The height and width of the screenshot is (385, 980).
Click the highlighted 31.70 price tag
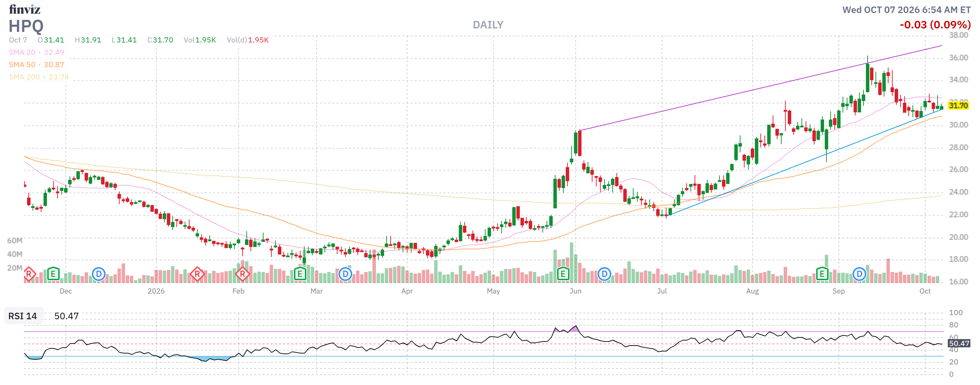tap(958, 105)
